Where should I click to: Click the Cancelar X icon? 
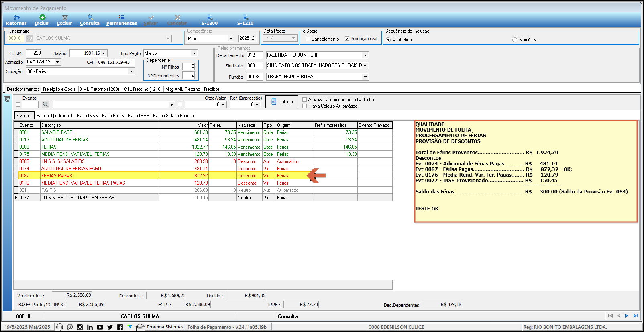point(177,17)
